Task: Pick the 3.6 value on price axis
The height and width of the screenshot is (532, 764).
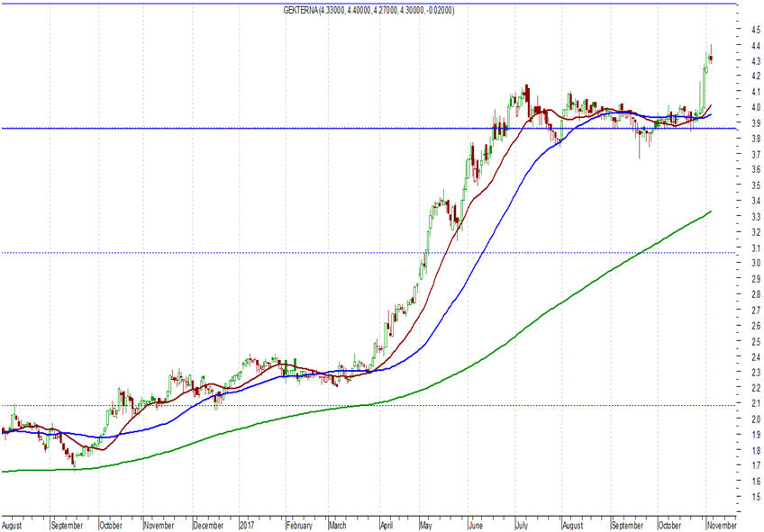Action: 756,169
